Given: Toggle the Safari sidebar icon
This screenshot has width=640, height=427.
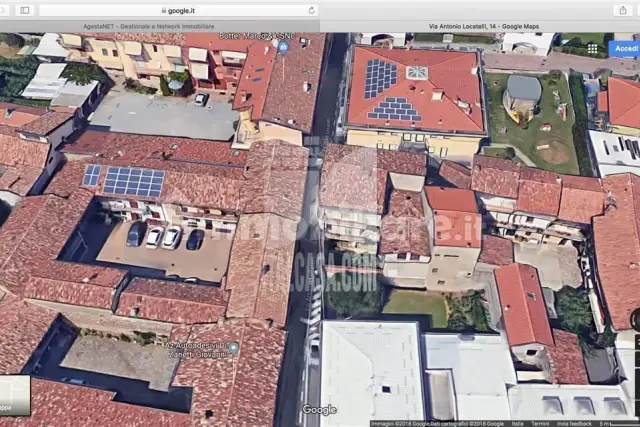Looking at the screenshot, I should (x=25, y=10).
